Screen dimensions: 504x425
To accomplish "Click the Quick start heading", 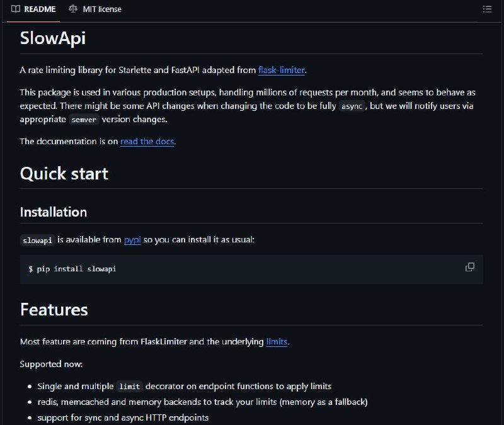I will [x=64, y=174].
